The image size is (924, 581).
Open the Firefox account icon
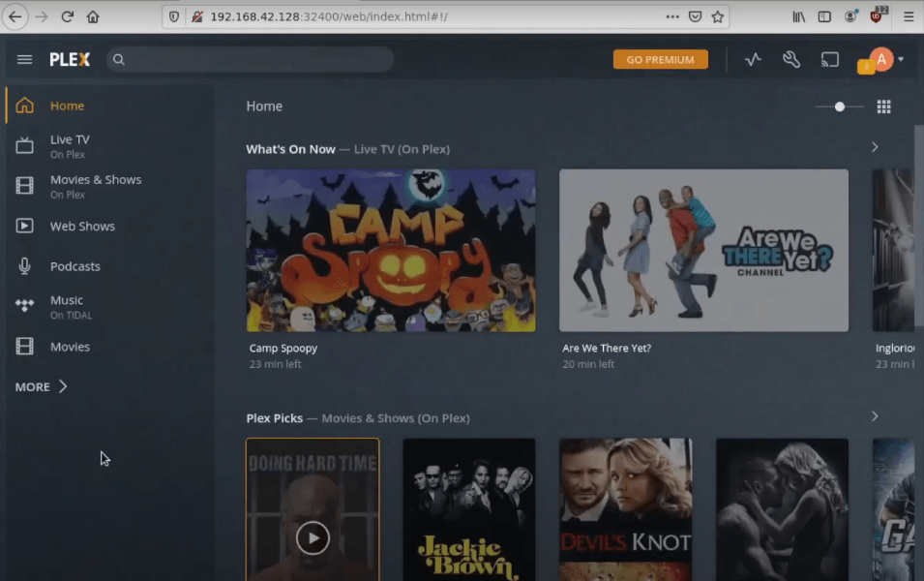pos(850,16)
